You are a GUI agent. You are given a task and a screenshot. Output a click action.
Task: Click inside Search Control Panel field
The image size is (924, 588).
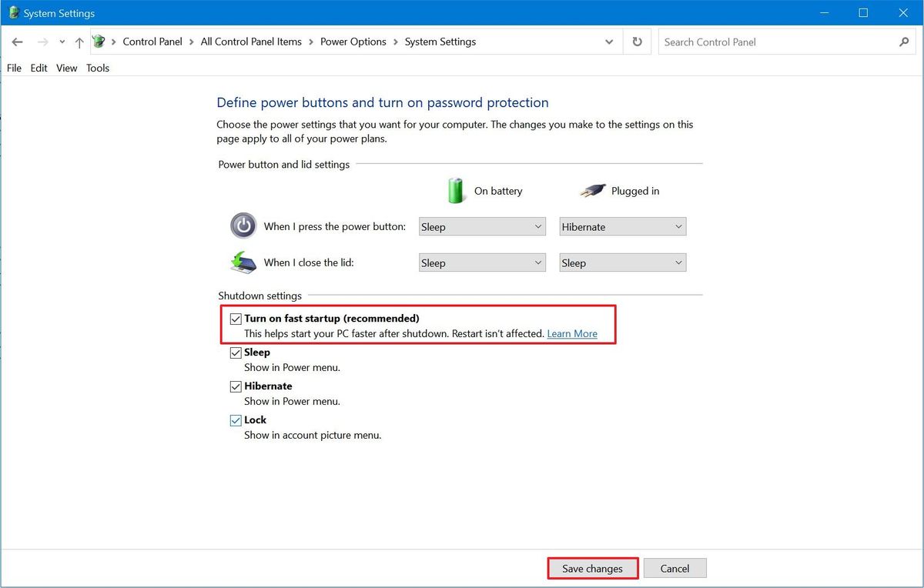coord(770,42)
